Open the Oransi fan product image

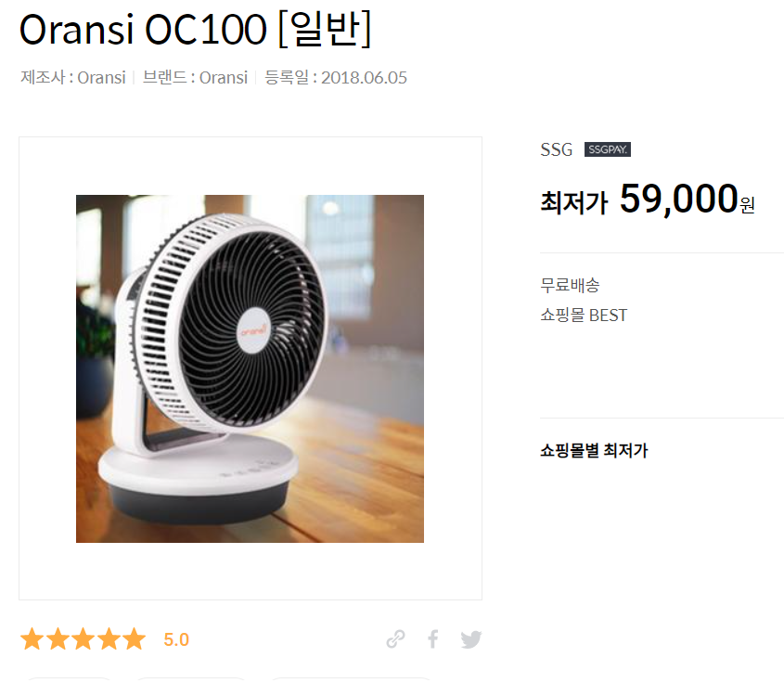[250, 368]
